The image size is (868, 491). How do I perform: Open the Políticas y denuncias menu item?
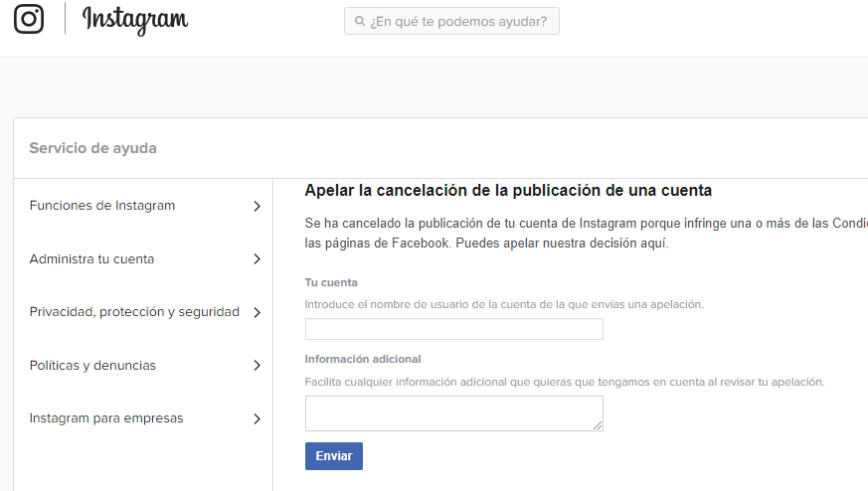pos(93,366)
